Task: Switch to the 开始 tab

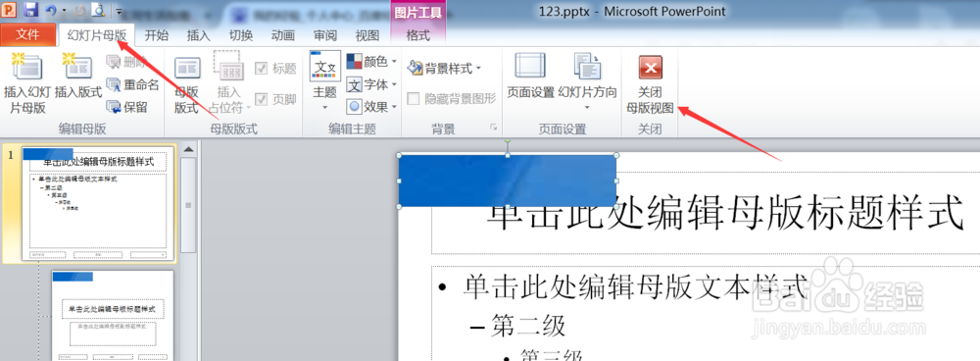Action: (156, 35)
